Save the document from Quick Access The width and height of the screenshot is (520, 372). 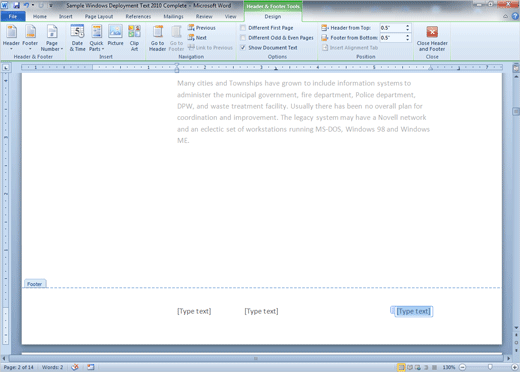16,5
